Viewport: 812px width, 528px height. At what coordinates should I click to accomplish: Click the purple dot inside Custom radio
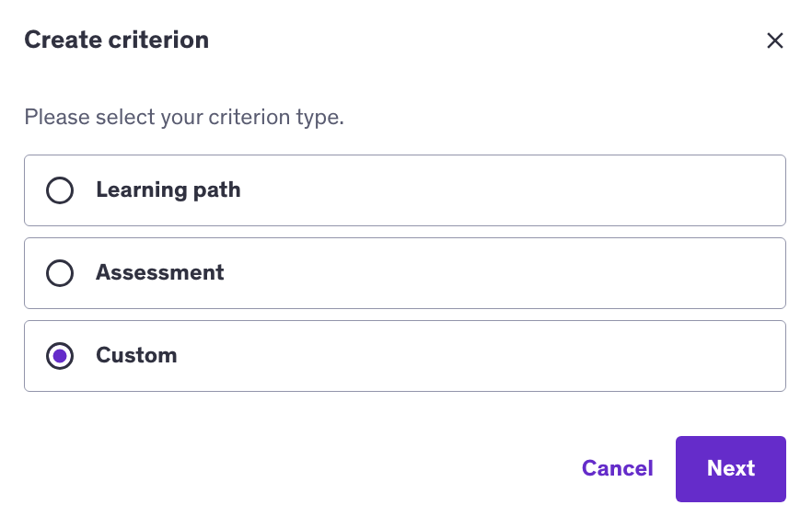60,356
